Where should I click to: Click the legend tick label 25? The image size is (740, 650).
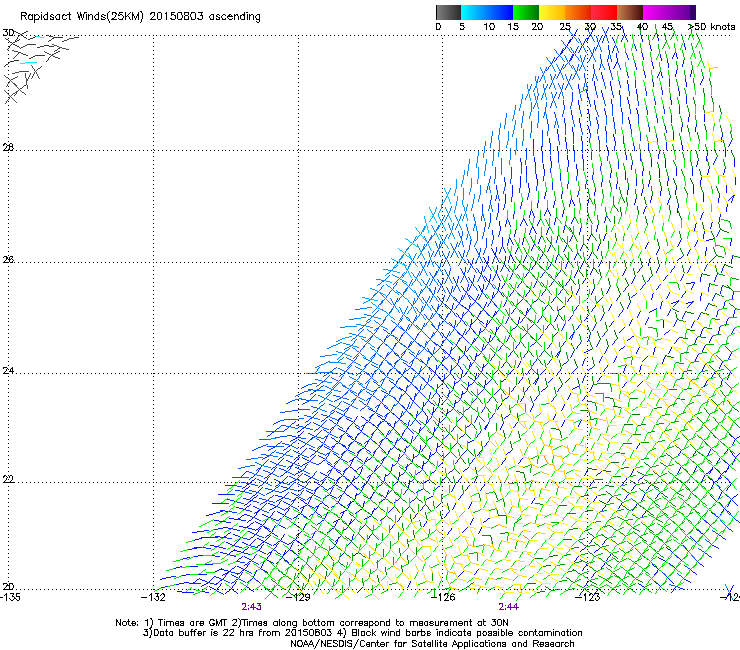[565, 27]
